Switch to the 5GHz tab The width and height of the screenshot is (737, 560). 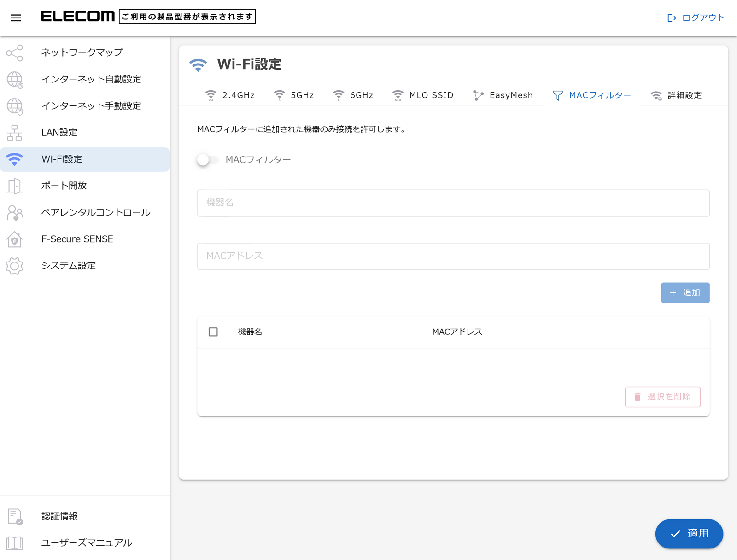tap(294, 95)
